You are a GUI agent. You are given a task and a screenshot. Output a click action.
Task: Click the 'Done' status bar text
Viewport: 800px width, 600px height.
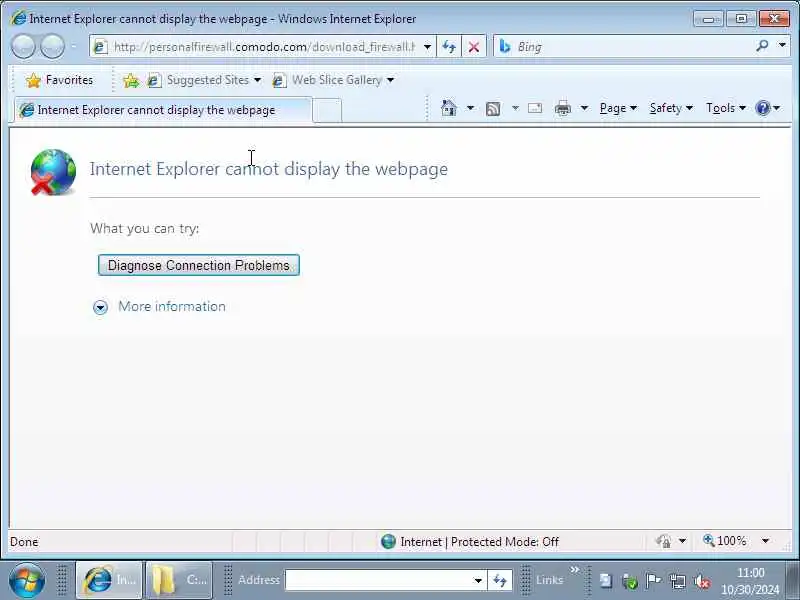coord(24,542)
